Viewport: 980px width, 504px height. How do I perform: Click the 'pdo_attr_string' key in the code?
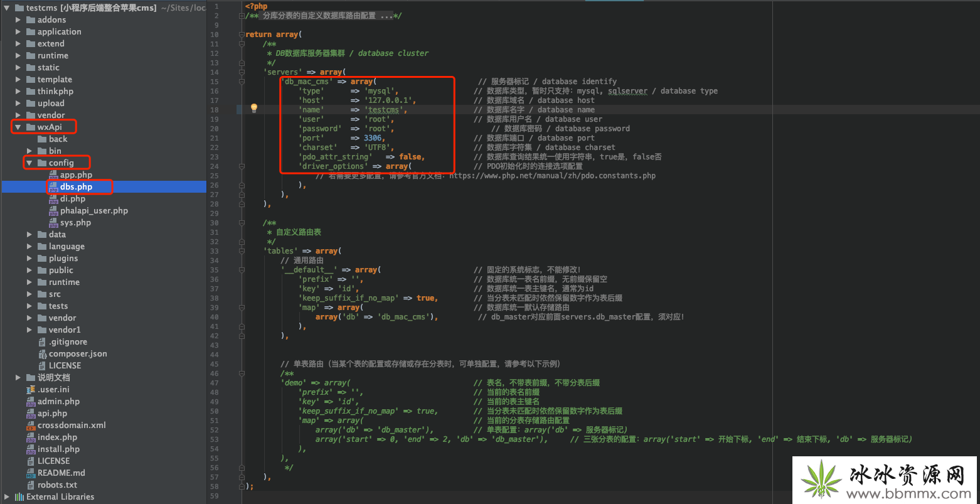point(335,157)
